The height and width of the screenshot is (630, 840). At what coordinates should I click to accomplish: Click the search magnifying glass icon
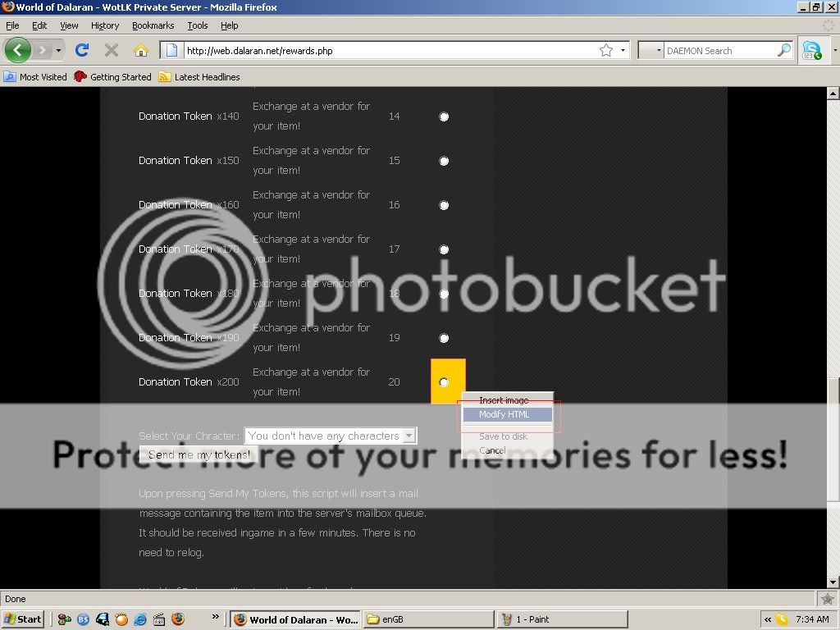[783, 50]
